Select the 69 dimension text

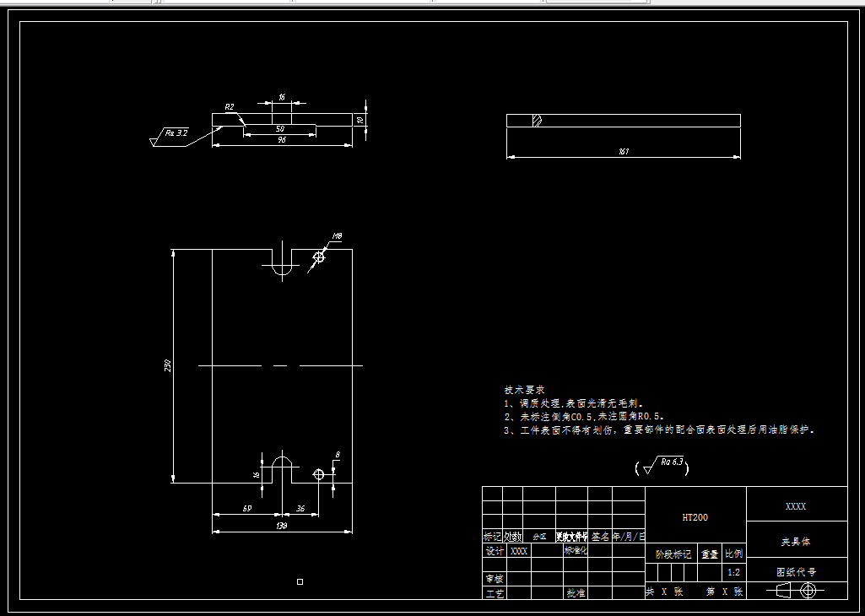[x=247, y=509]
